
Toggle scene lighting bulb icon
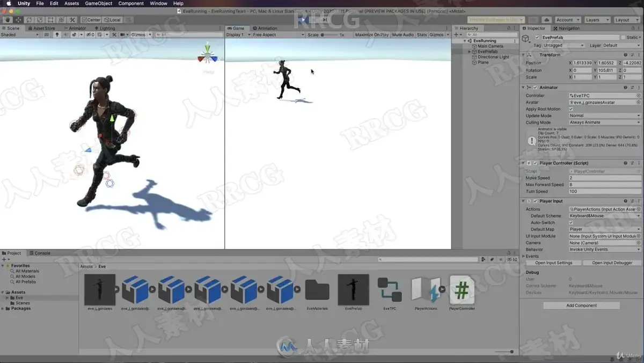tap(57, 34)
